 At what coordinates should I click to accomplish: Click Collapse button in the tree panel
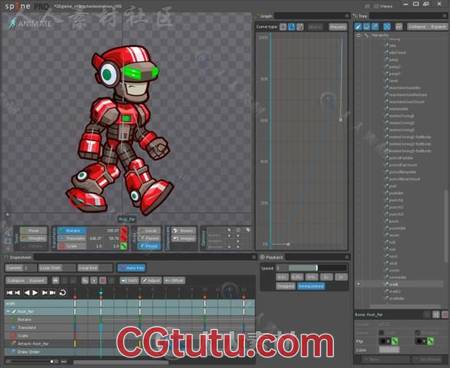tap(417, 27)
